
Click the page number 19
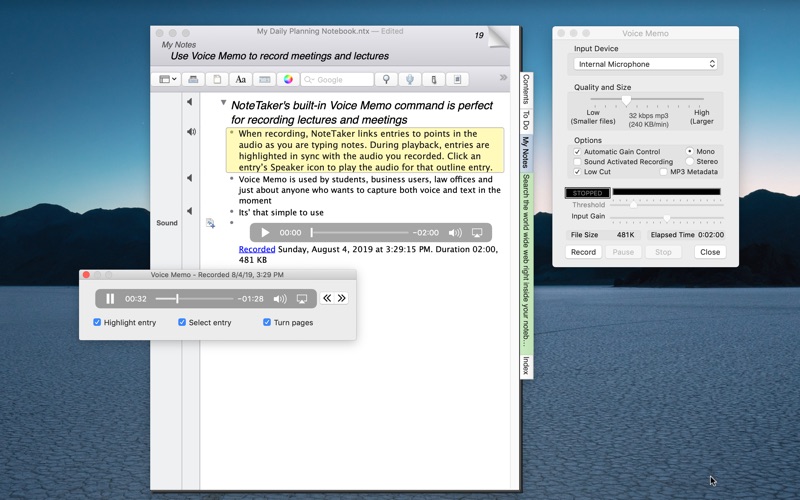point(479,35)
